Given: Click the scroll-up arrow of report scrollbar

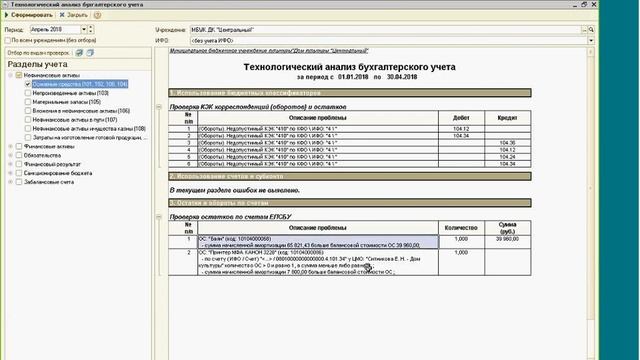Looking at the screenshot, I should click(591, 52).
